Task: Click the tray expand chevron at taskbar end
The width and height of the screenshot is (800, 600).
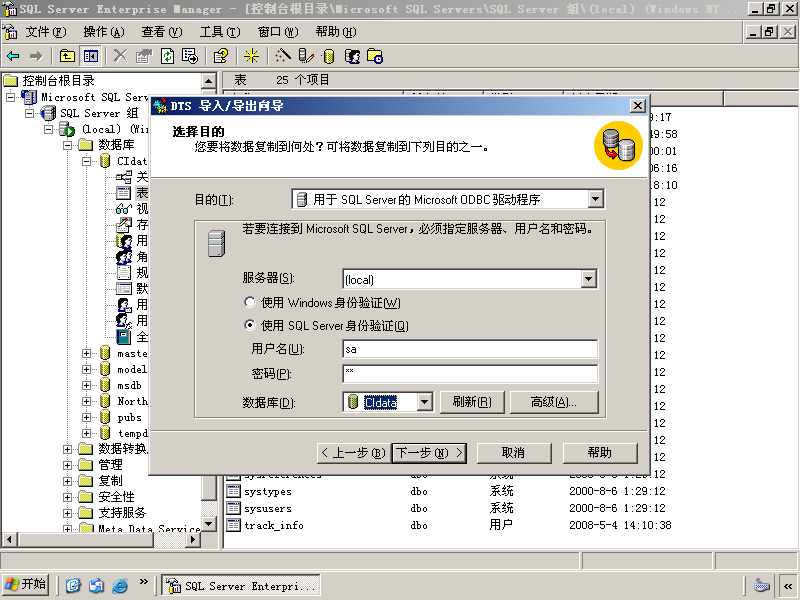Action: pos(788,586)
